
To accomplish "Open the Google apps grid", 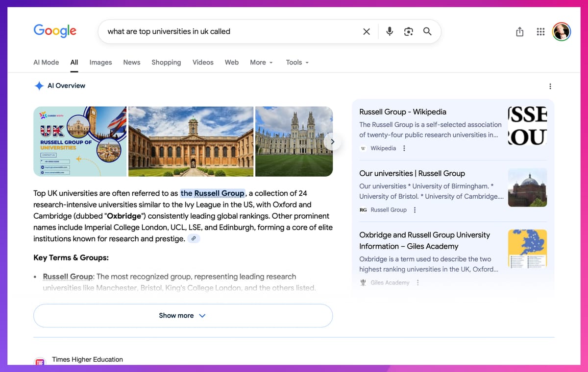I will 540,32.
